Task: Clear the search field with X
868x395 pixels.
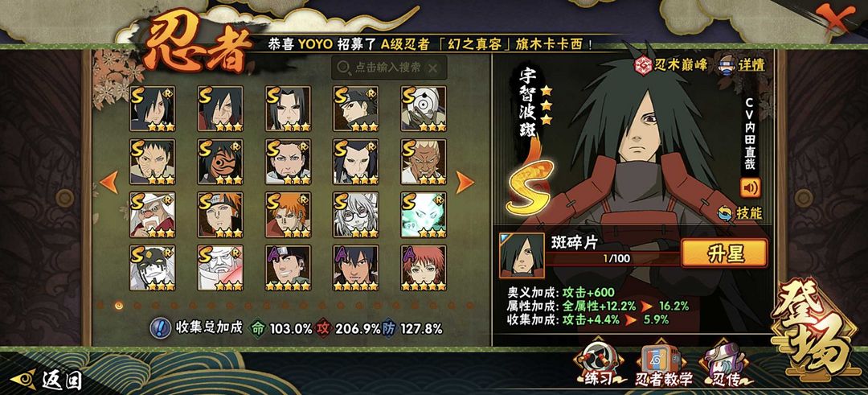Action: [x=433, y=68]
